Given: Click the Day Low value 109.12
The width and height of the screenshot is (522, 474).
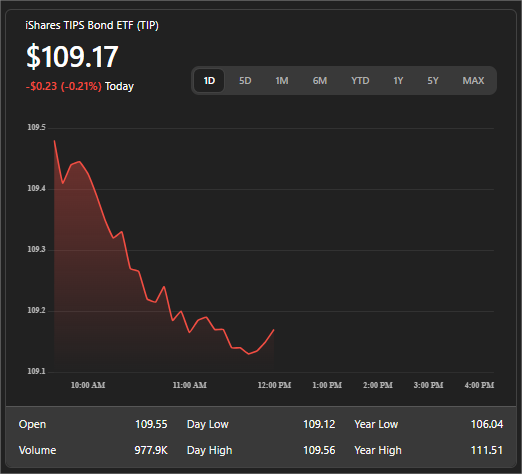Looking at the screenshot, I should 319,424.
